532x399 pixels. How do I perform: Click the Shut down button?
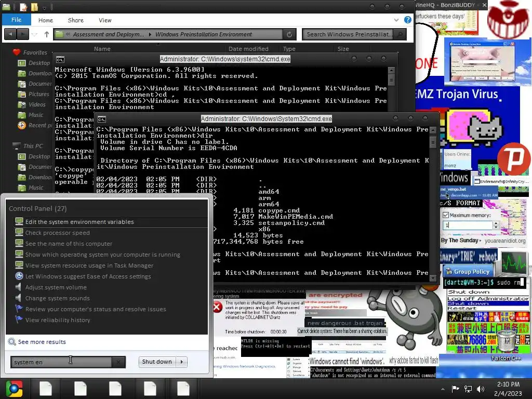(x=157, y=362)
